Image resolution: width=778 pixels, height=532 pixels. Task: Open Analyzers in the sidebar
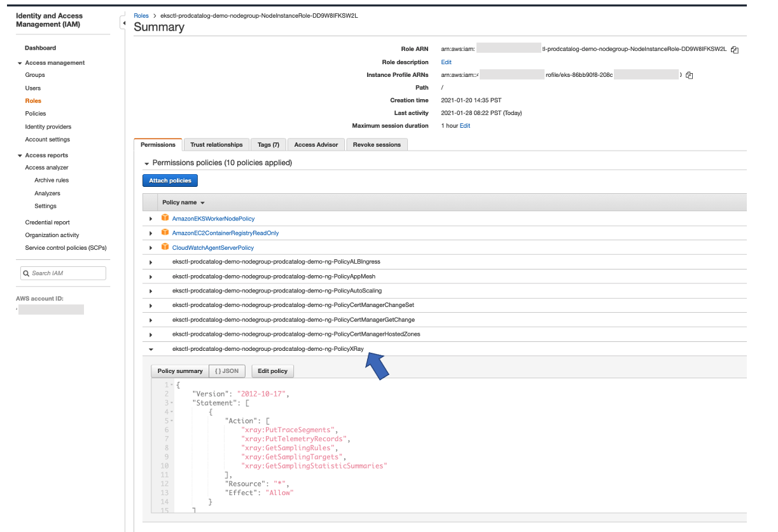point(47,193)
